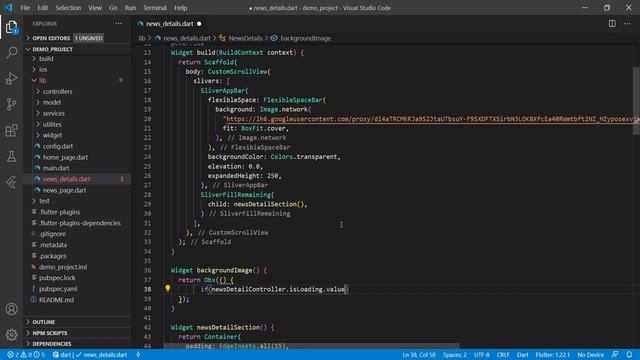This screenshot has width=640, height=360.
Task: Open the Flutter sidebar icon
Action: coord(11,182)
